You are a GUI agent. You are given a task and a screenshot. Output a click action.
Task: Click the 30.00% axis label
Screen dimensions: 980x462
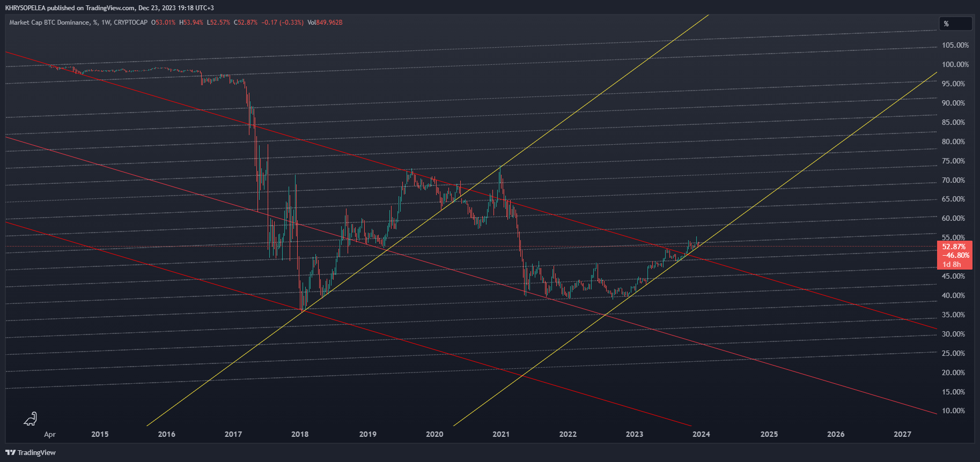pyautogui.click(x=953, y=334)
